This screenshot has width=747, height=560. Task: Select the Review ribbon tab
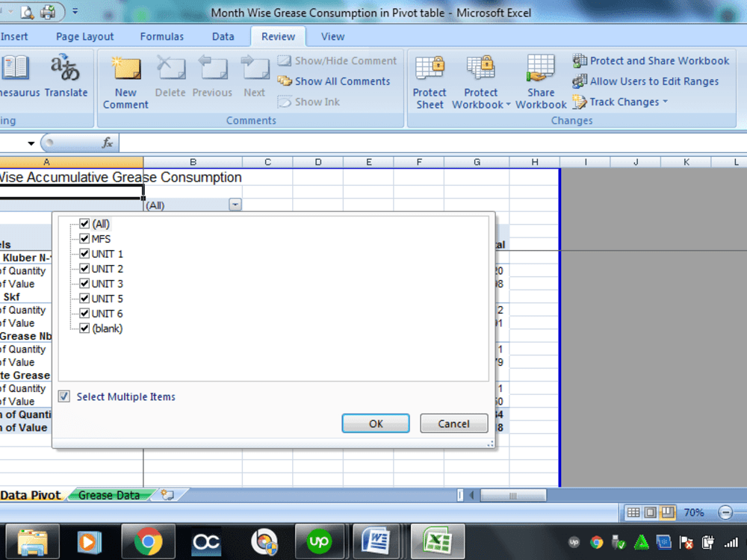tap(278, 37)
